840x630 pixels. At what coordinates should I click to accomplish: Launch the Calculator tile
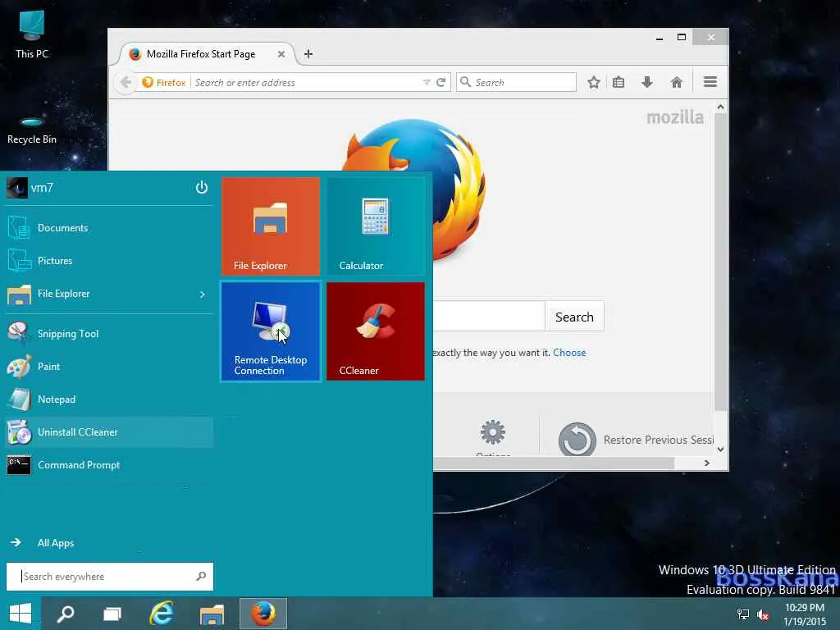[x=376, y=226]
